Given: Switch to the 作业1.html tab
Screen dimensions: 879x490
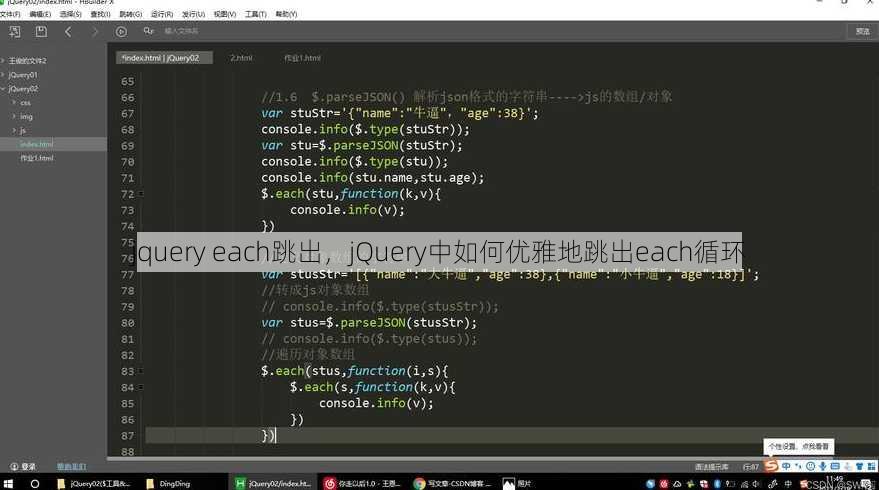Looking at the screenshot, I should coord(302,58).
